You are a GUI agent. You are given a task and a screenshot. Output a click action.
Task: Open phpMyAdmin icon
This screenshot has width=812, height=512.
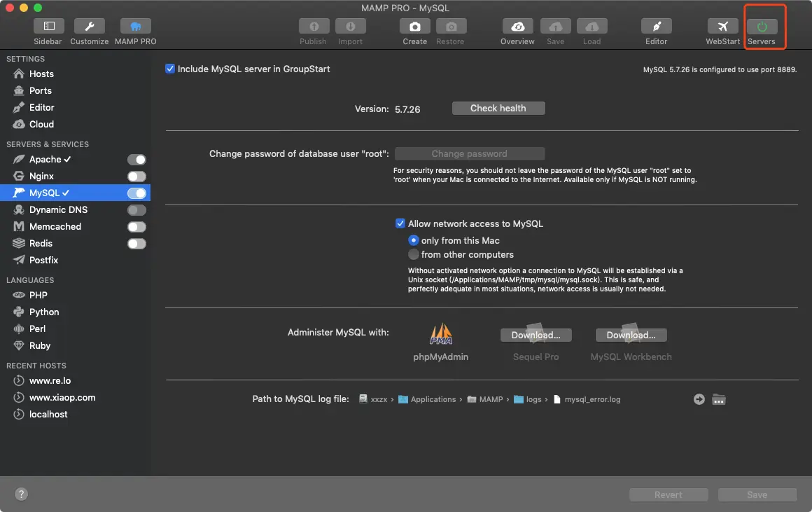(x=441, y=334)
